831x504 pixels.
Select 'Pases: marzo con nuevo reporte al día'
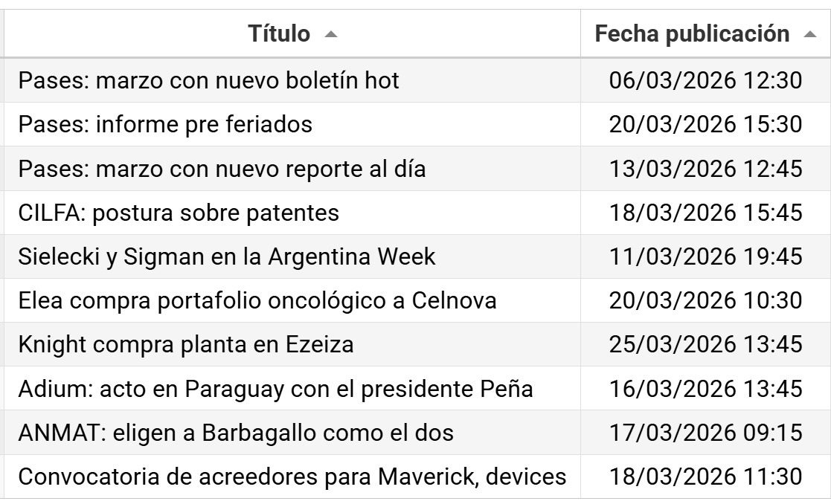click(x=222, y=169)
